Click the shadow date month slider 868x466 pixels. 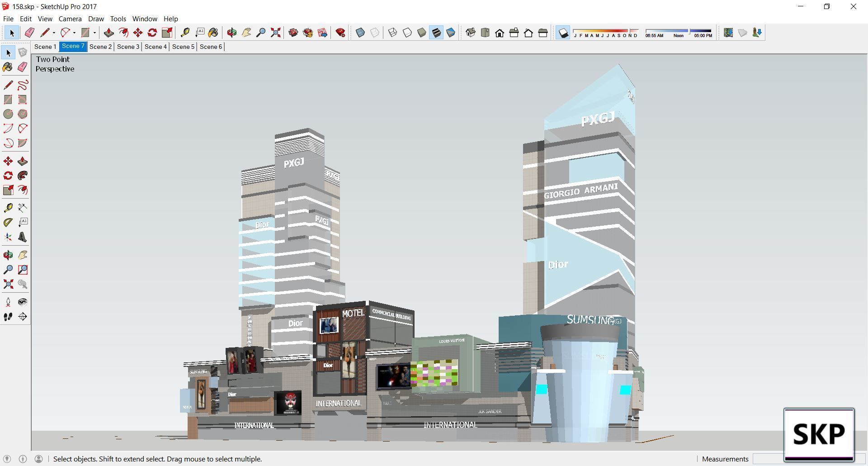pyautogui.click(x=606, y=33)
